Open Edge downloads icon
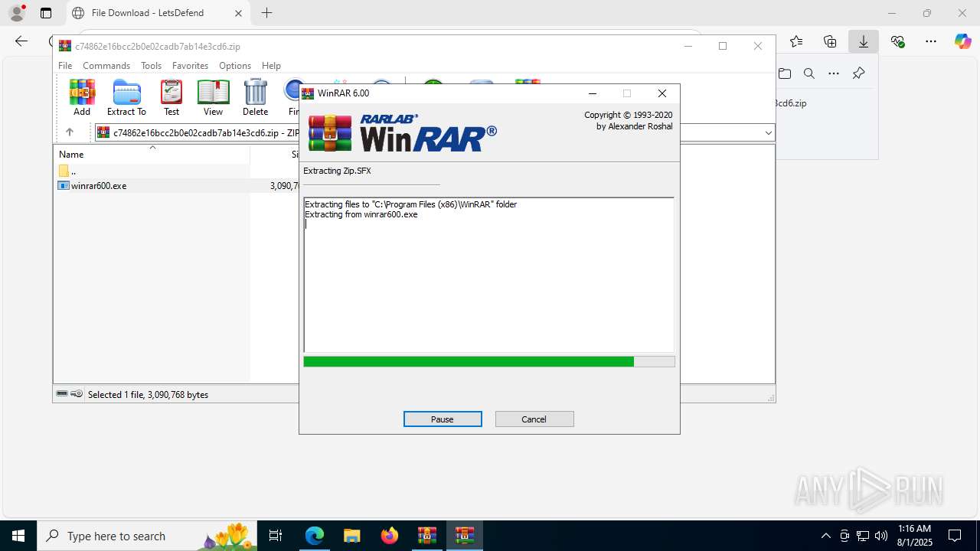The image size is (980, 551). point(864,41)
